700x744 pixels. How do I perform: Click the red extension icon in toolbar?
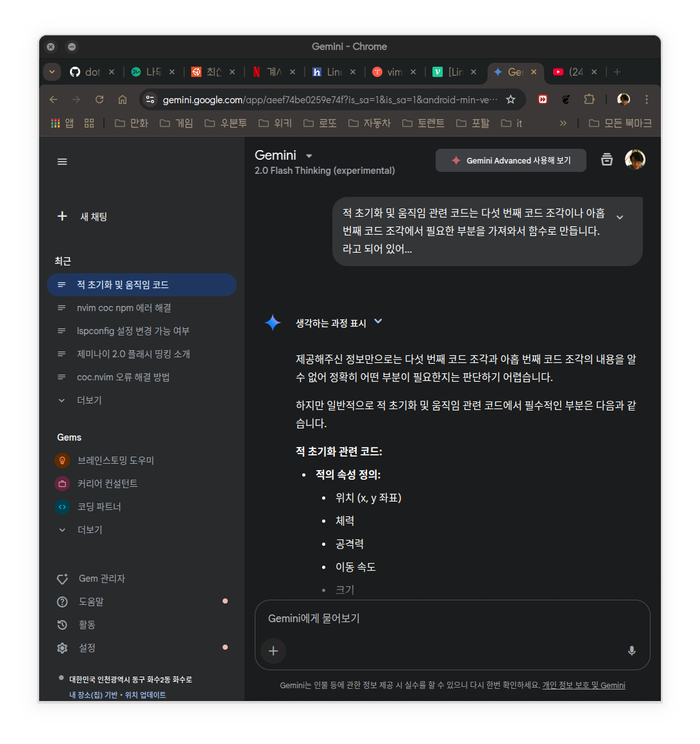[543, 99]
